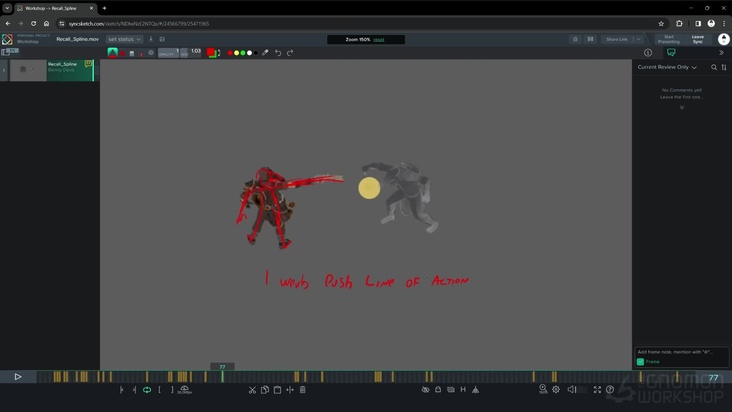Switch to the comments panel tab
Viewport: 732px width, 412px height.
coord(671,53)
